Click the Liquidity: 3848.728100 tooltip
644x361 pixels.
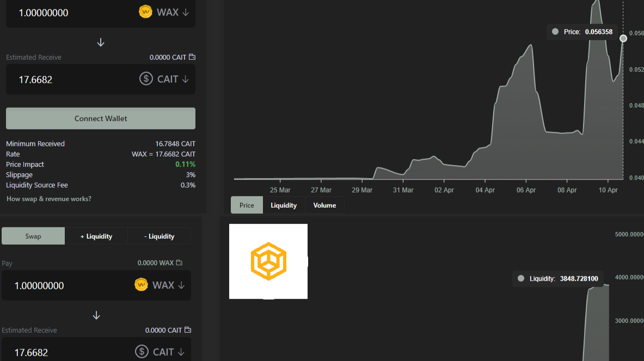coord(558,278)
